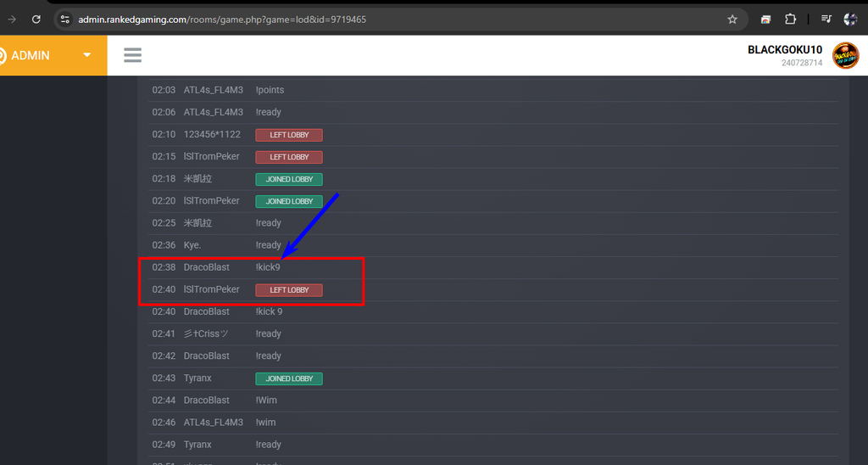Click DracoBlast name at 02:38
The height and width of the screenshot is (465, 868).
pos(207,267)
